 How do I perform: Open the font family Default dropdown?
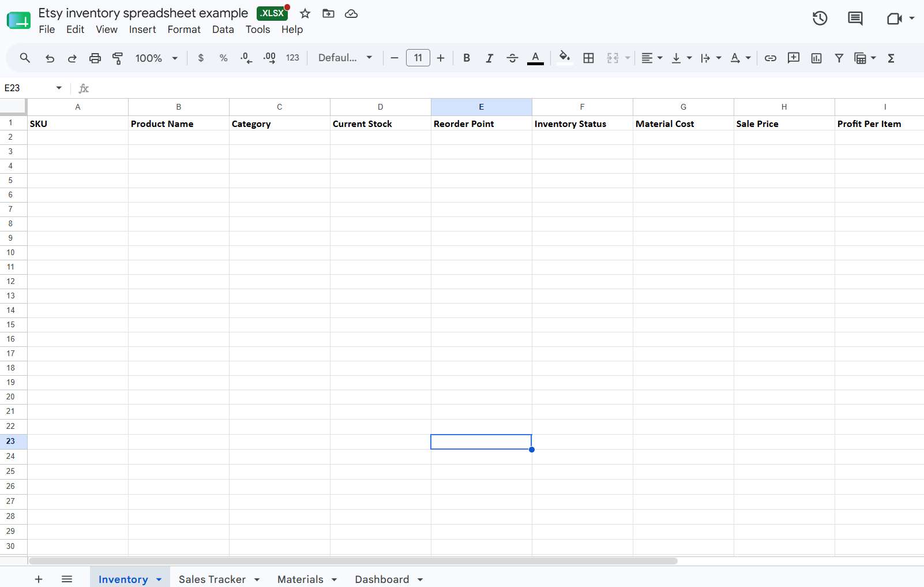click(x=345, y=58)
